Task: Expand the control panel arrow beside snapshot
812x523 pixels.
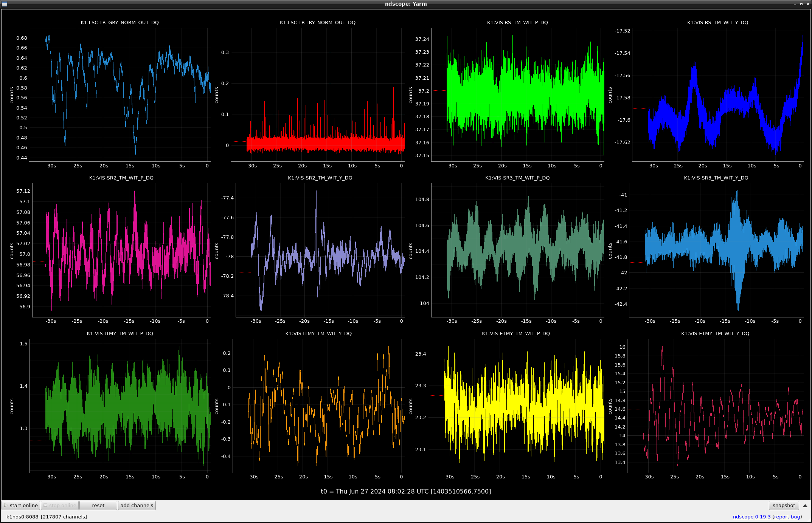Action: point(805,505)
